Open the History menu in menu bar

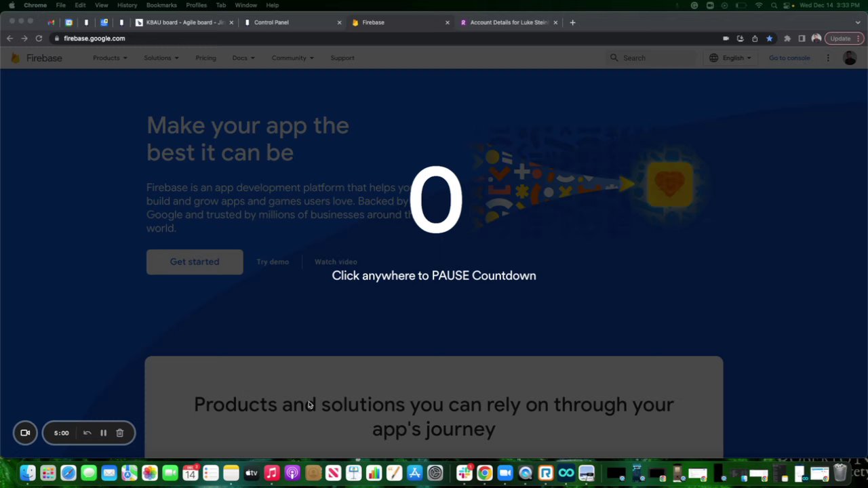pyautogui.click(x=127, y=5)
